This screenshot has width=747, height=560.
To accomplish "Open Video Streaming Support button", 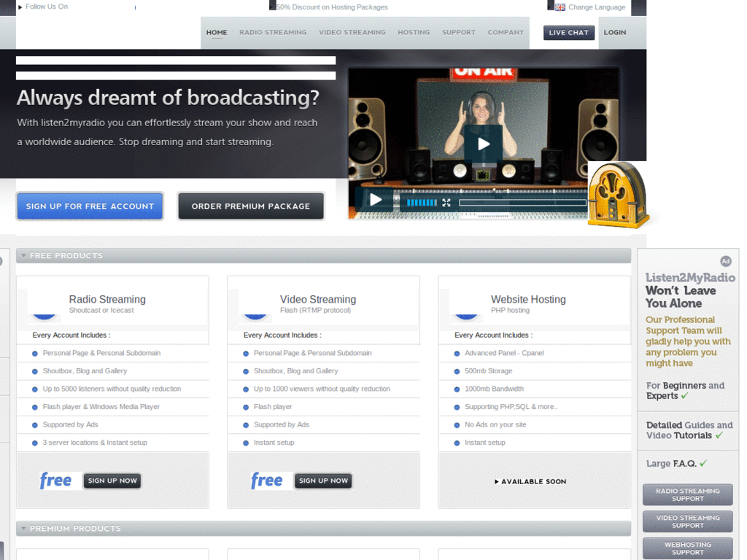I will [x=687, y=521].
